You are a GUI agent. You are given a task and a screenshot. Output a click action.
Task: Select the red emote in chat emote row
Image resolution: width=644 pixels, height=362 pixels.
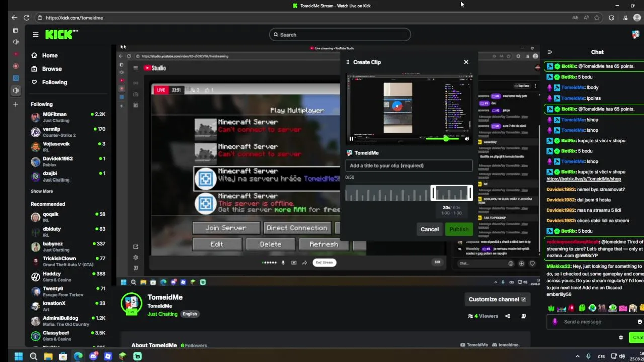(x=571, y=308)
